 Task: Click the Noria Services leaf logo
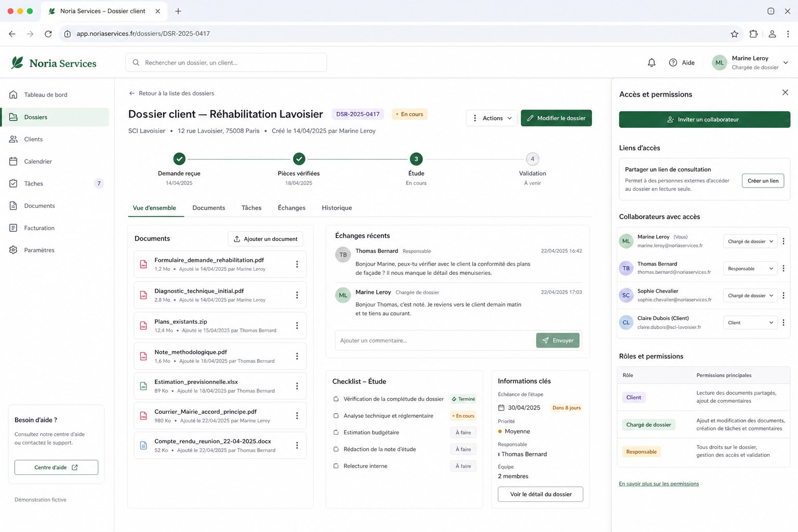(17, 63)
